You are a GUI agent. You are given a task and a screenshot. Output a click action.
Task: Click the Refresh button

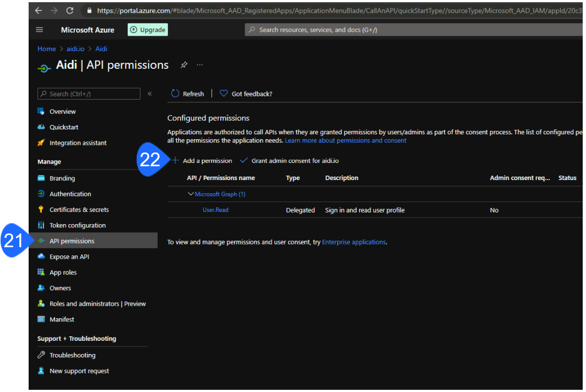tap(188, 94)
